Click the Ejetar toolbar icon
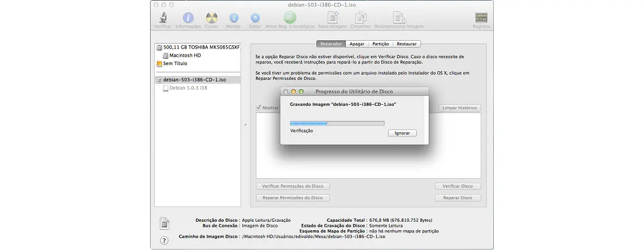 coord(255,18)
